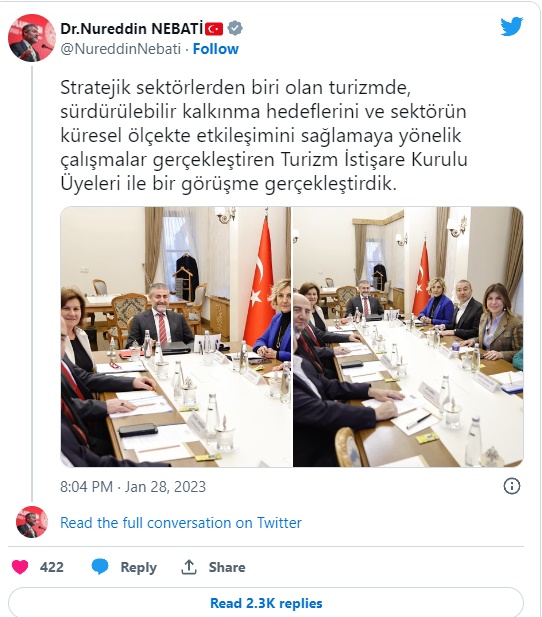Click the Share label
This screenshot has width=542, height=617.
[227, 567]
